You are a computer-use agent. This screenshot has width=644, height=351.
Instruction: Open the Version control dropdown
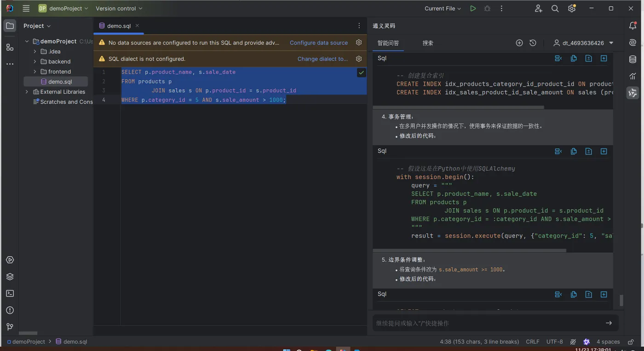click(119, 8)
